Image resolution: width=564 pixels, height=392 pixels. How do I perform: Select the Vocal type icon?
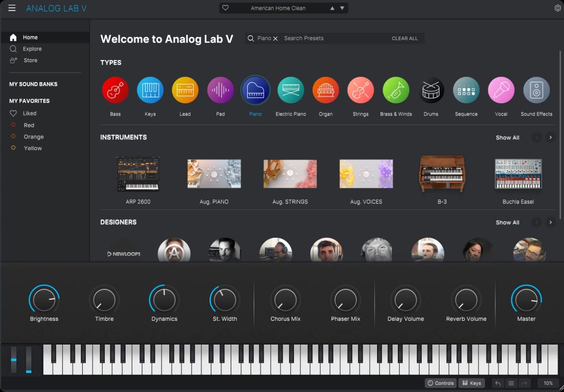(501, 90)
